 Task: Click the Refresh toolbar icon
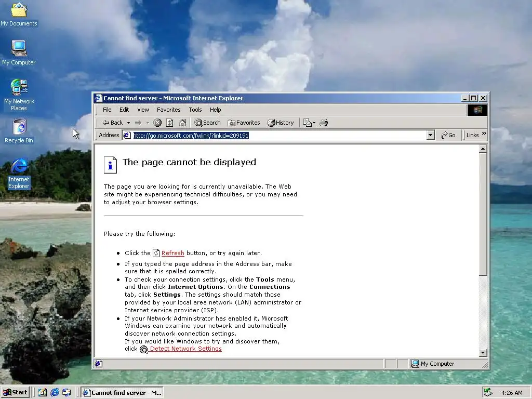click(x=170, y=123)
